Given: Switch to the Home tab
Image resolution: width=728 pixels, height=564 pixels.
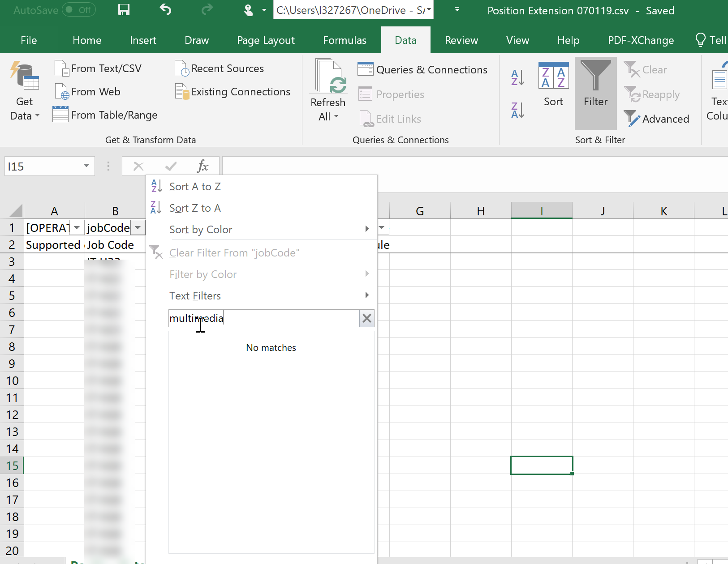Looking at the screenshot, I should [x=87, y=40].
